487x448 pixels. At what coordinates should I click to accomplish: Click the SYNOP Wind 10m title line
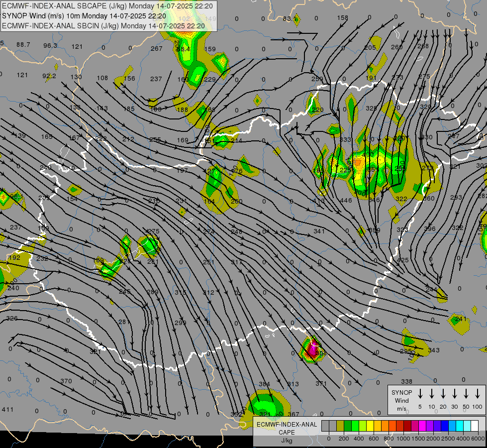(x=84, y=16)
